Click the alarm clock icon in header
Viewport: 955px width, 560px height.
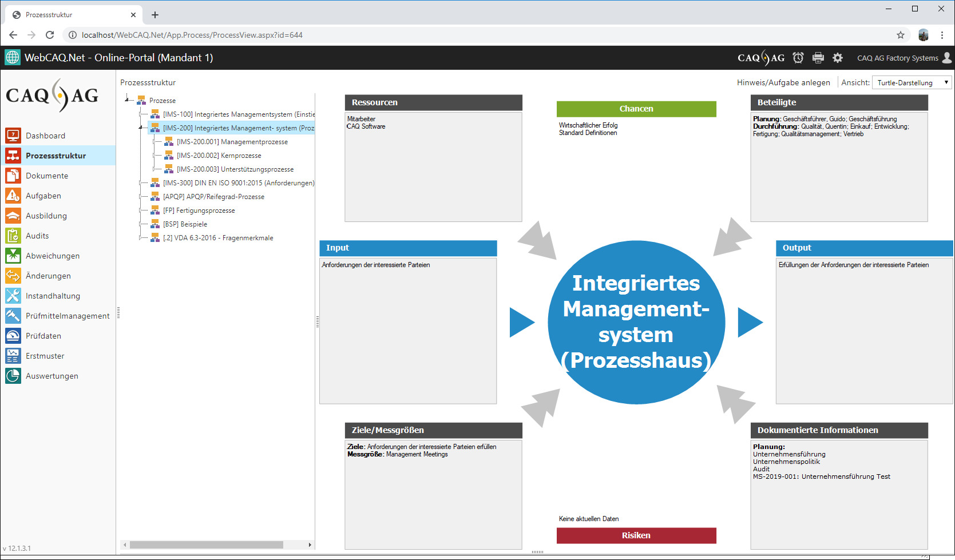coord(798,58)
